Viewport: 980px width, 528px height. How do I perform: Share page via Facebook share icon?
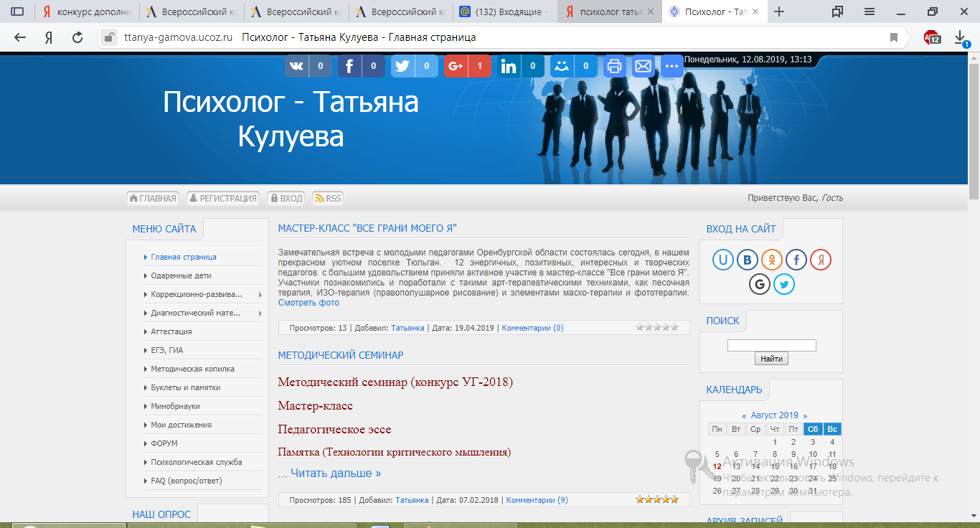(349, 66)
